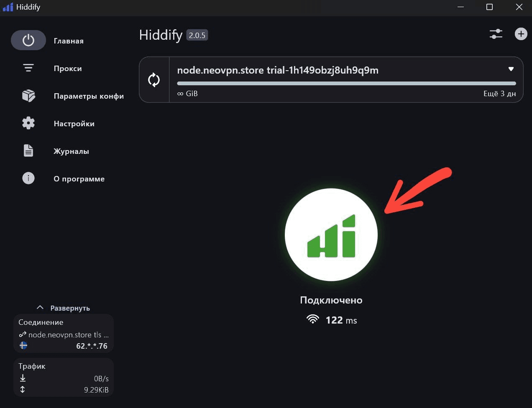Click the Wi-Fi ping icon near 122 ms
Screen dimensions: 532x408
[x=313, y=319]
